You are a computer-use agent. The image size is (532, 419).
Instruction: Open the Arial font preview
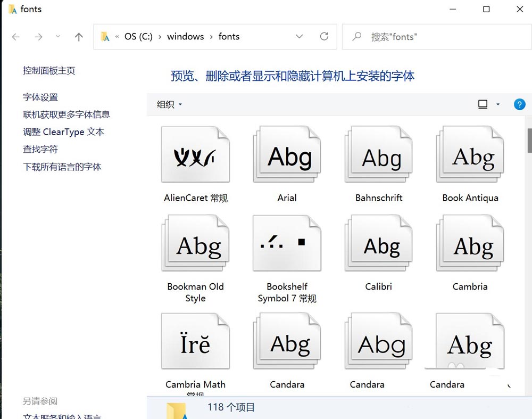[287, 154]
